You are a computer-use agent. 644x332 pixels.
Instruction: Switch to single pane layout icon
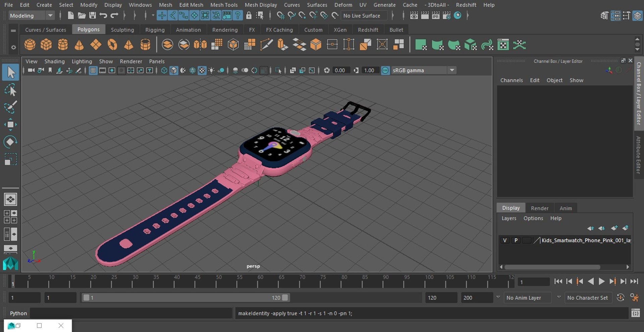point(10,199)
